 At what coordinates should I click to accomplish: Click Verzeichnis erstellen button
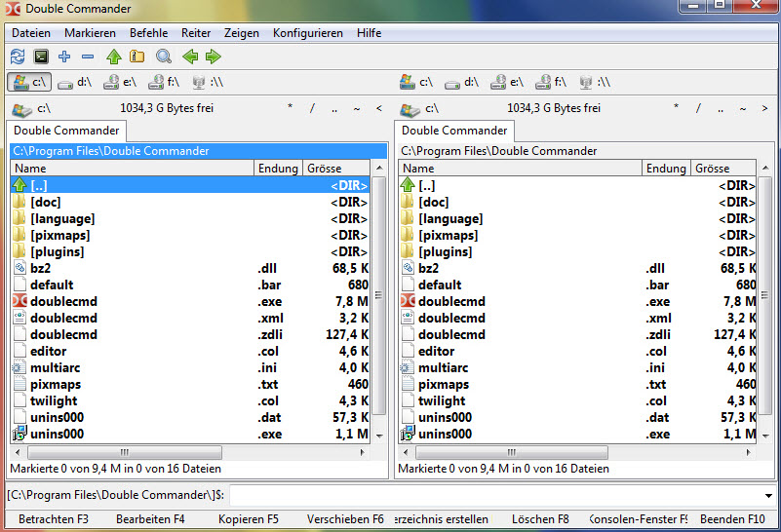(x=442, y=519)
